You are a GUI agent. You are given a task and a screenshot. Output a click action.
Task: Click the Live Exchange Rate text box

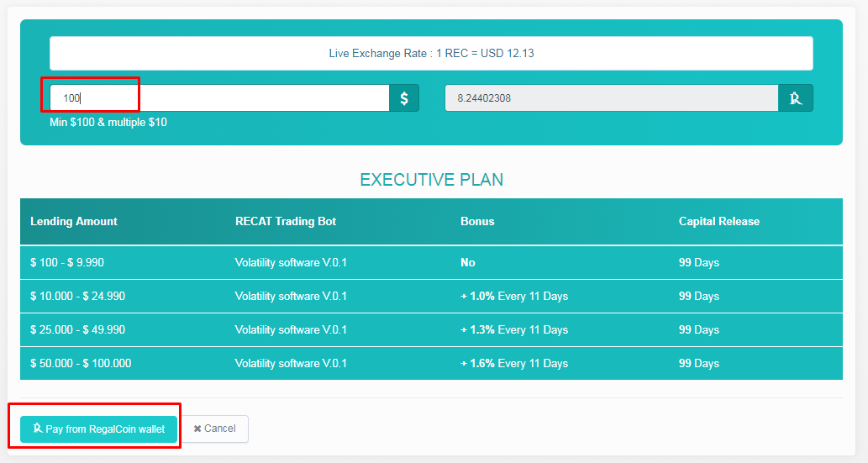click(x=431, y=53)
